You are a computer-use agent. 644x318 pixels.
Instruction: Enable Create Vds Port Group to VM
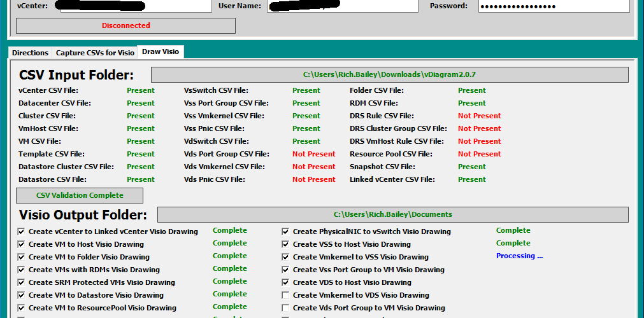pyautogui.click(x=286, y=308)
